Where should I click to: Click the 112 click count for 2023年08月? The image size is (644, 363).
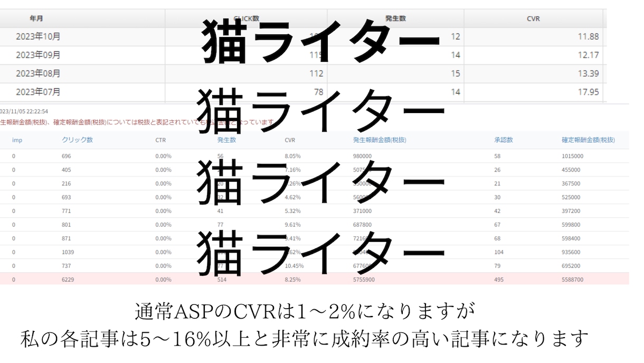coord(316,73)
